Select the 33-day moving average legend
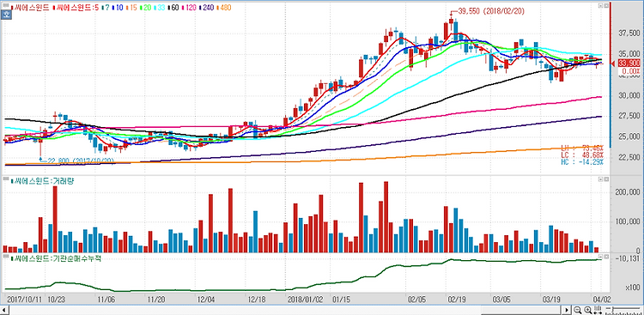The image size is (644, 315). point(160,8)
